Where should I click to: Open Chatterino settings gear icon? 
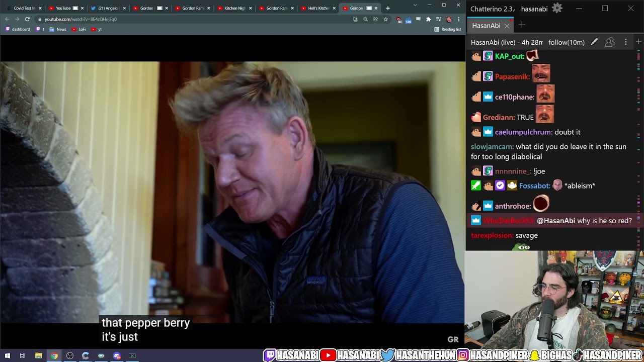click(x=557, y=9)
